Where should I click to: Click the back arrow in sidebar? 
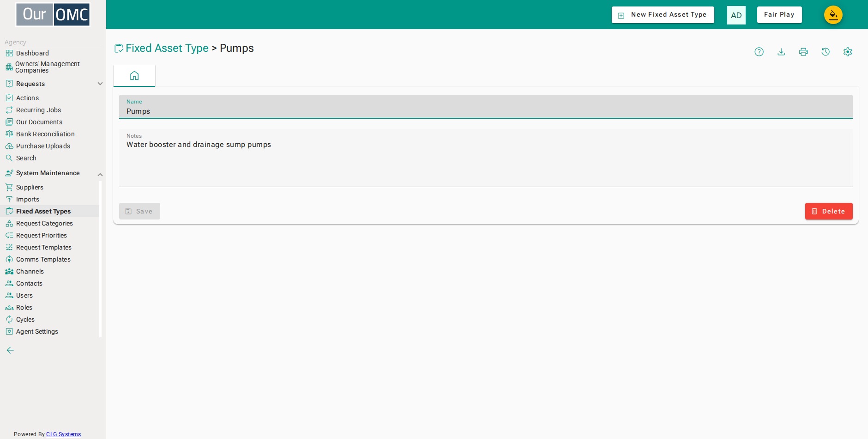click(10, 350)
